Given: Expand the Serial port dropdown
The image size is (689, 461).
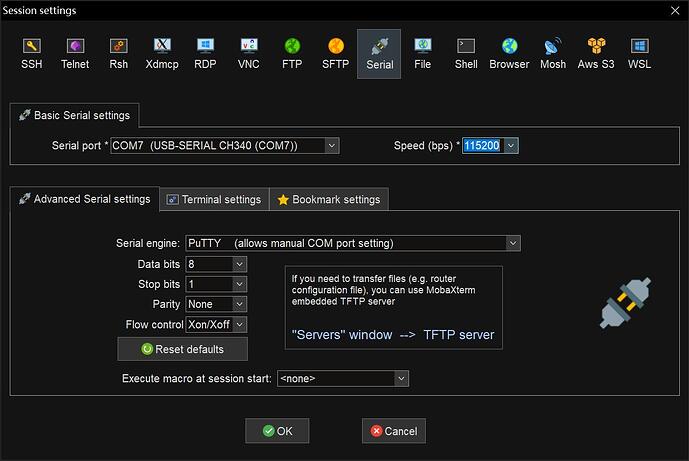Looking at the screenshot, I should click(x=331, y=146).
